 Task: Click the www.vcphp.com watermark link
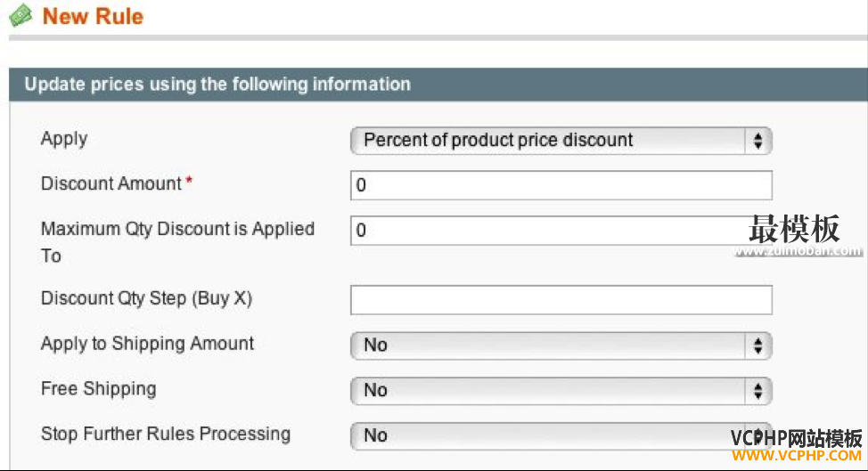797,456
